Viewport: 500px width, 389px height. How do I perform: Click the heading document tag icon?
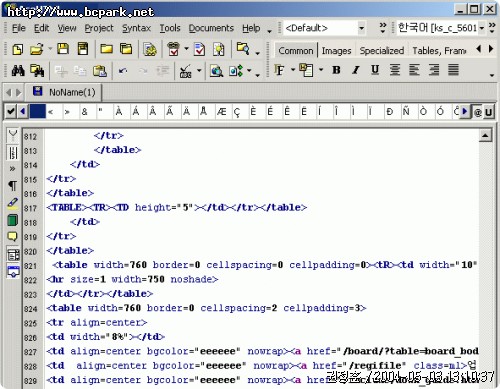(306, 70)
